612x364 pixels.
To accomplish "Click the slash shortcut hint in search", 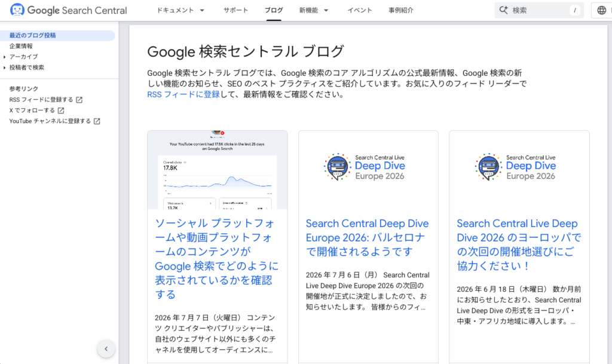I will click(x=574, y=11).
